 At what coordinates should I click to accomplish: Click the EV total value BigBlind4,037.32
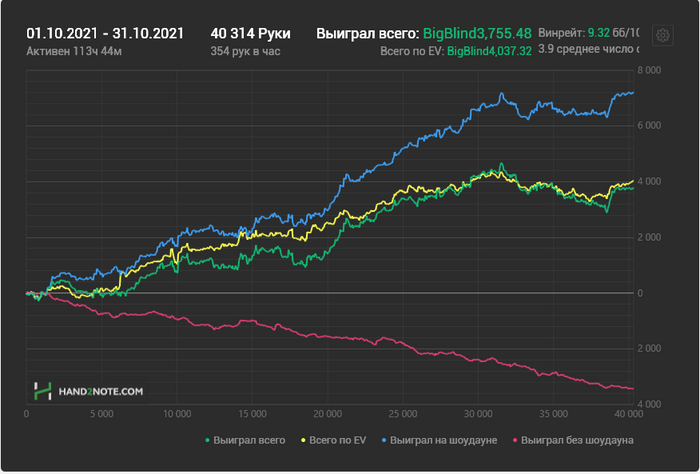[489, 51]
